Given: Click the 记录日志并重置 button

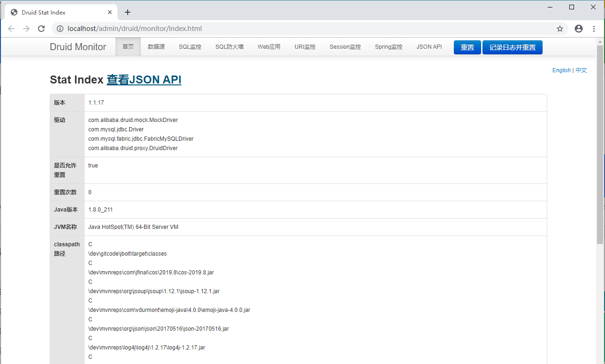Looking at the screenshot, I should pos(513,47).
